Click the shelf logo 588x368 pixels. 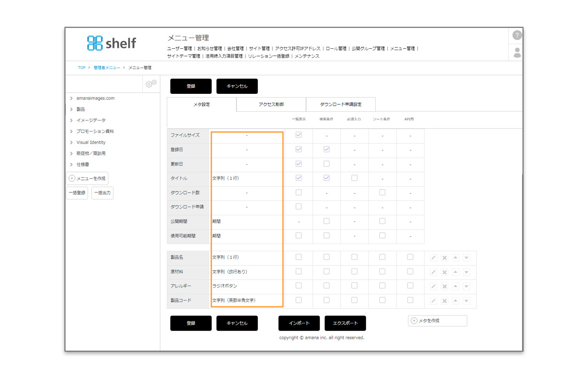click(111, 43)
